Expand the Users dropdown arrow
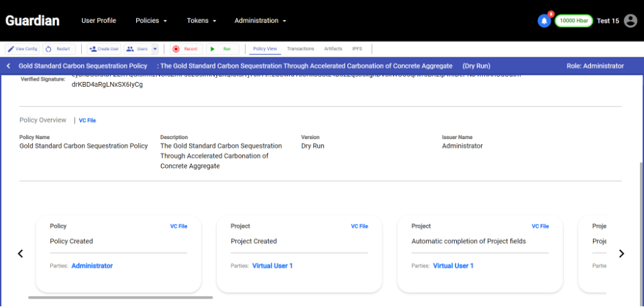The image size is (644, 307). pyautogui.click(x=155, y=49)
